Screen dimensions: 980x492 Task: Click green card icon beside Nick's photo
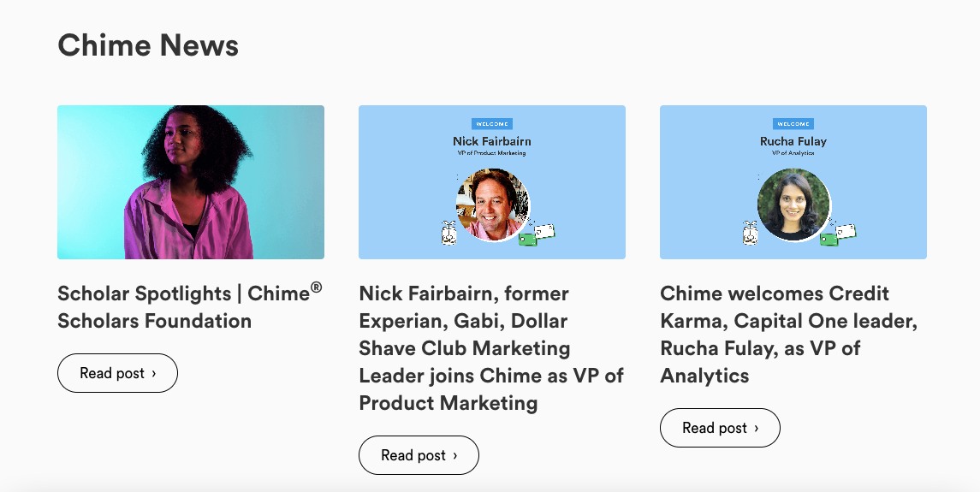528,239
